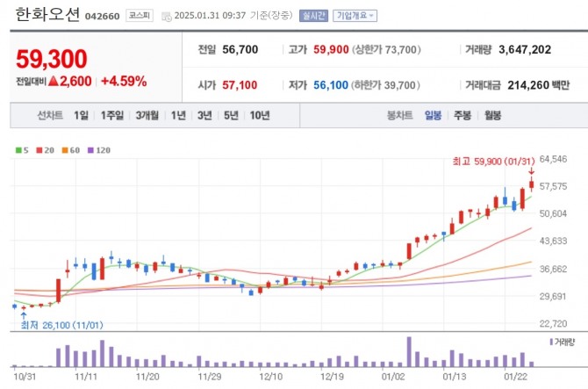Screen dimensions: 588x389
Task: Click the 한화오션 stock name title
Action: (47, 15)
